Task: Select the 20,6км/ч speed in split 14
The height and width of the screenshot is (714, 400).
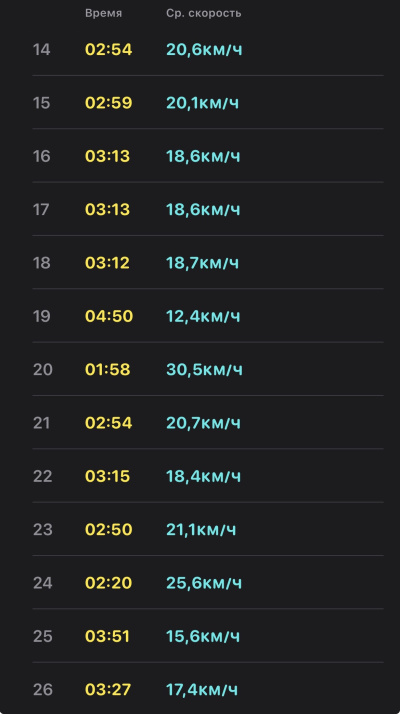Action: 204,49
